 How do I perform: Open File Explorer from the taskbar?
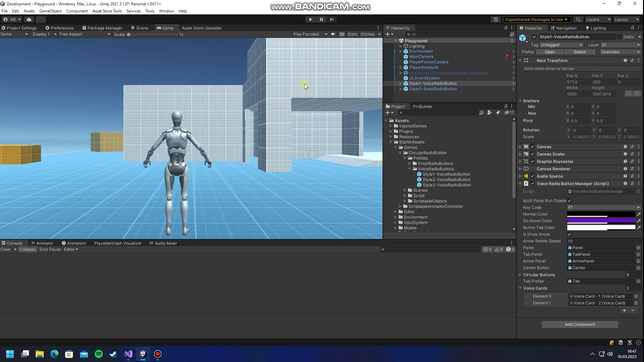40,354
